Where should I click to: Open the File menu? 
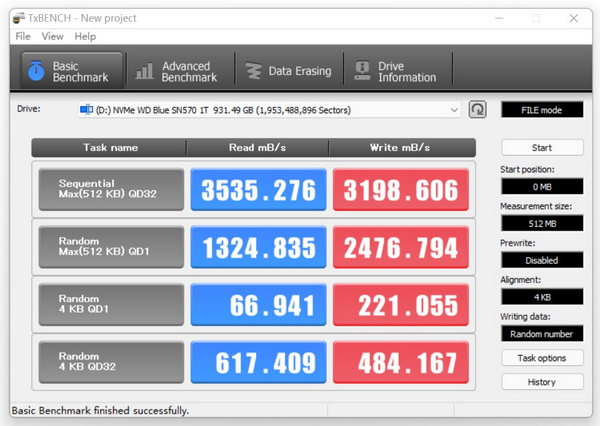pyautogui.click(x=23, y=36)
